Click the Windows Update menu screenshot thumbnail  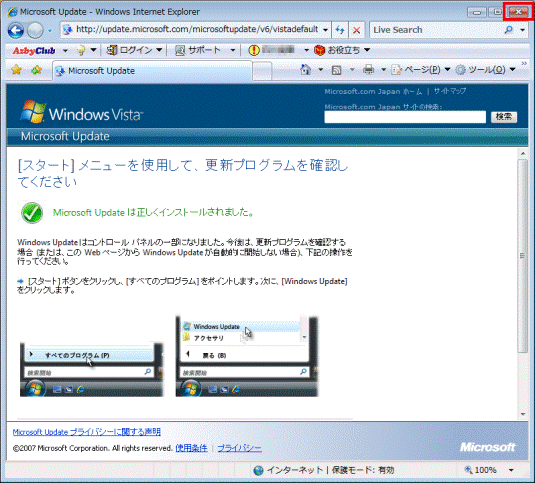pyautogui.click(x=247, y=356)
